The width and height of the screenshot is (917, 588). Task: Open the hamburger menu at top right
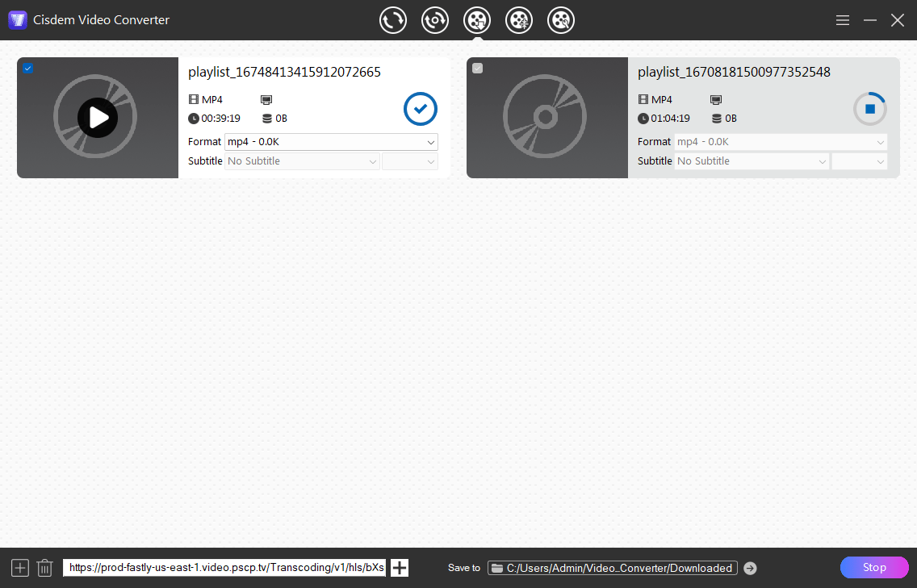click(843, 20)
